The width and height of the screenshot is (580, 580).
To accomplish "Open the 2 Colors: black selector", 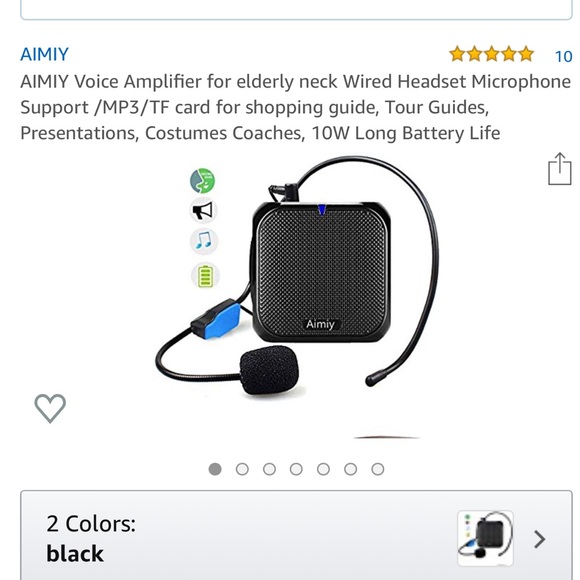I will click(296, 535).
